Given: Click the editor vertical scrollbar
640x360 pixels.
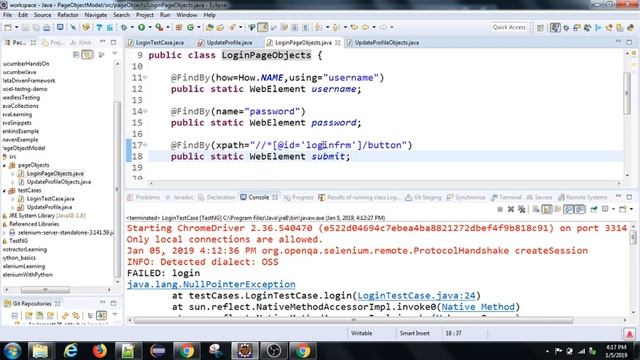Looking at the screenshot, I should pyautogui.click(x=627, y=94).
